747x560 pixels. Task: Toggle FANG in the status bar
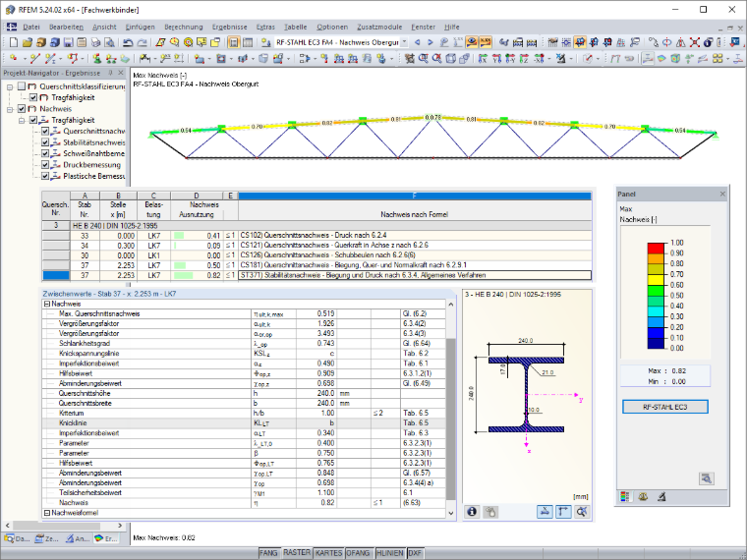(x=268, y=553)
